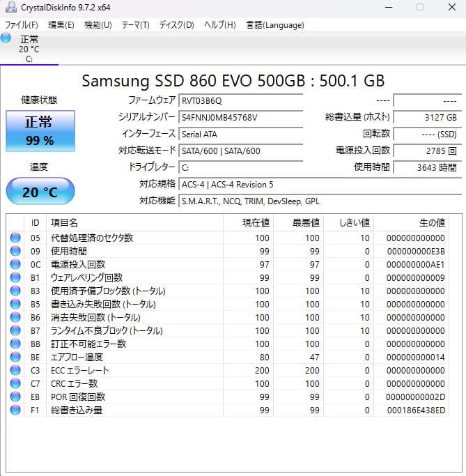This screenshot has height=476, width=466.
Task: Click the ID column header
Action: tap(36, 223)
